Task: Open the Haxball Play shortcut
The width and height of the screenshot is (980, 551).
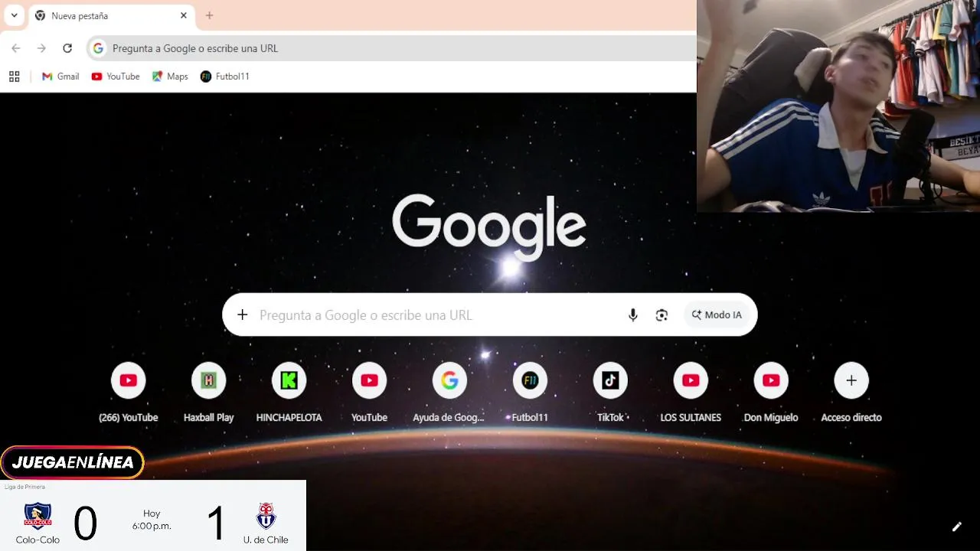Action: click(209, 393)
